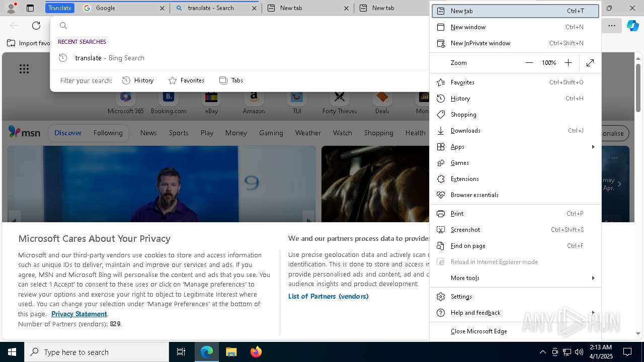Open Settings from the Edge menu

point(515,297)
